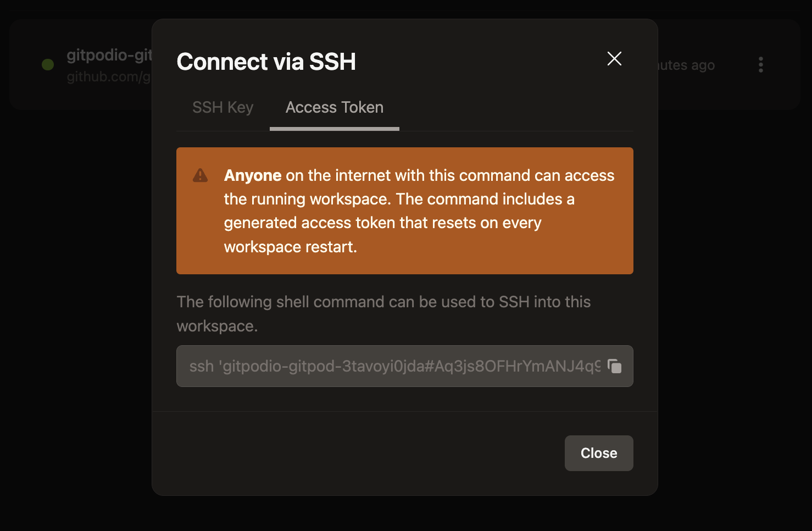Click the Connect via SSH dialog title
The width and height of the screenshot is (812, 531).
pos(266,62)
